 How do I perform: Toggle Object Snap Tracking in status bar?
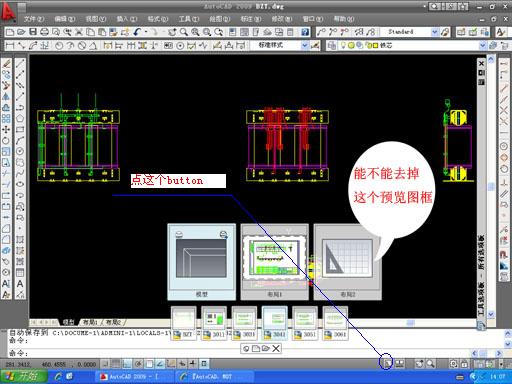(160, 364)
